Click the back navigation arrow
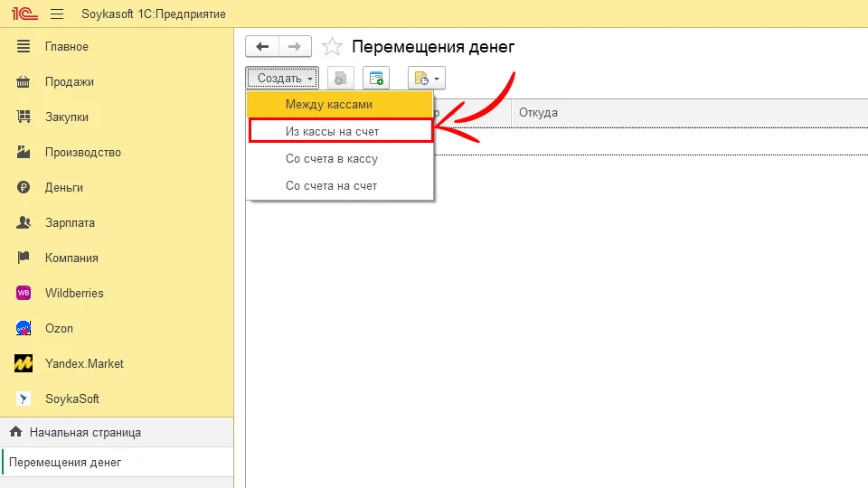Viewport: 868px width, 488px height. click(x=262, y=47)
